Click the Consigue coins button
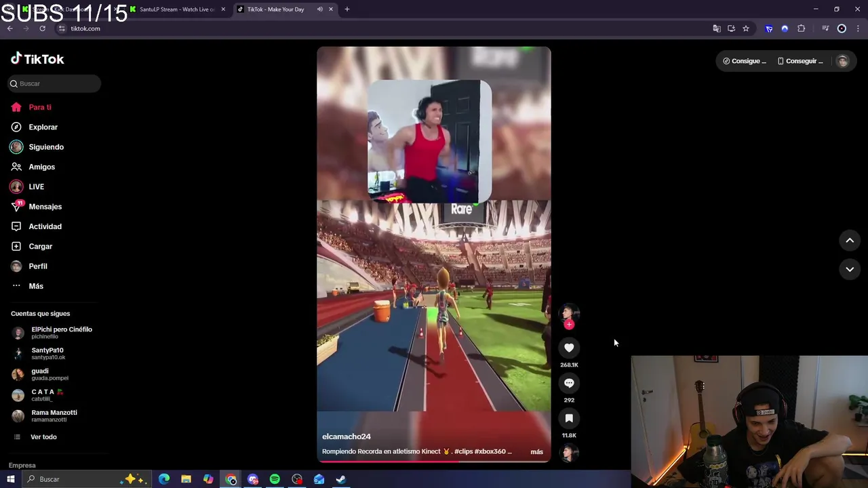868x488 pixels. (x=745, y=61)
